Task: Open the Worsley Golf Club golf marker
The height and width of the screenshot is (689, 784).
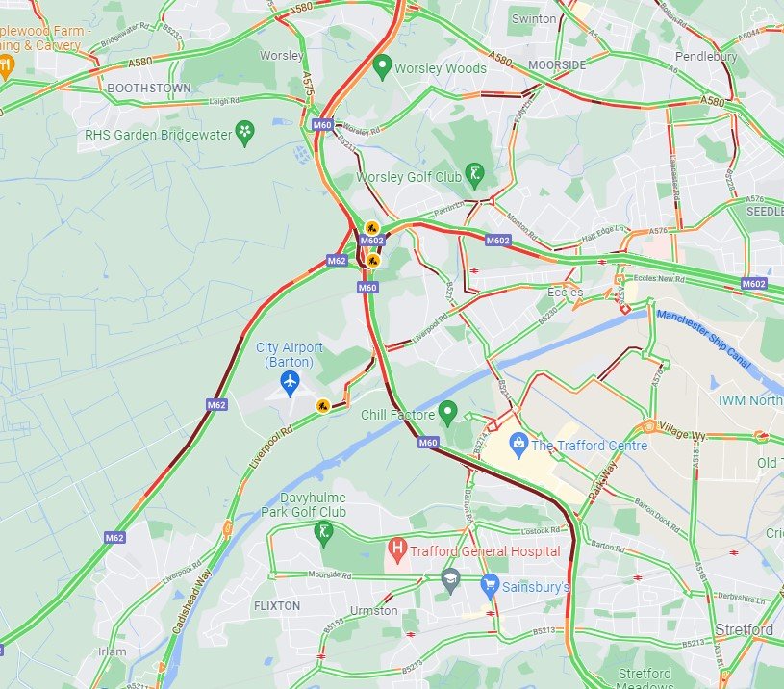Action: [x=474, y=175]
